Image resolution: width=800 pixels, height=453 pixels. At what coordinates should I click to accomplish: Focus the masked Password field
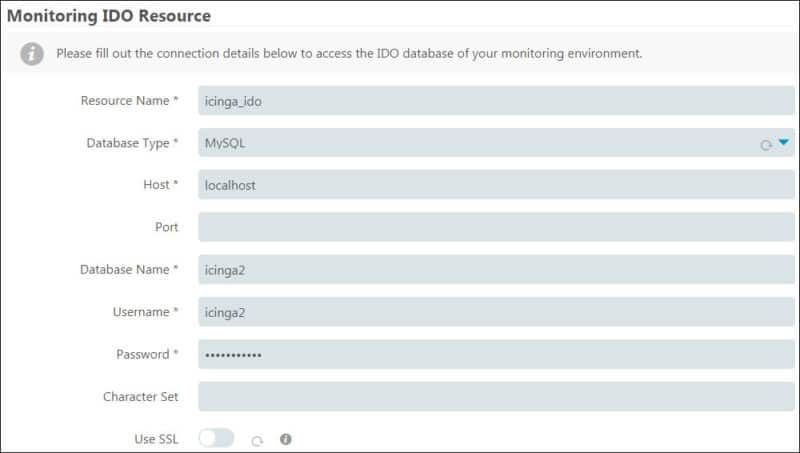click(496, 354)
